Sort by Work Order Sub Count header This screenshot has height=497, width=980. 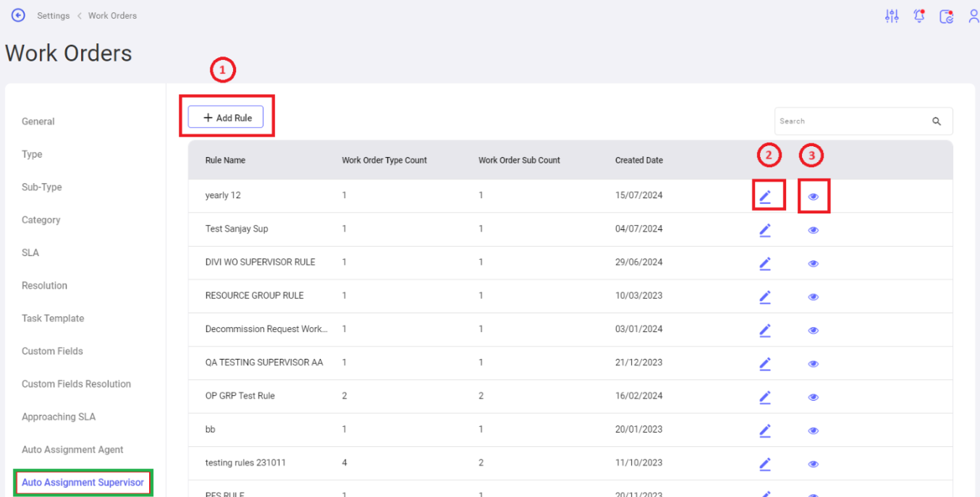[x=519, y=160]
